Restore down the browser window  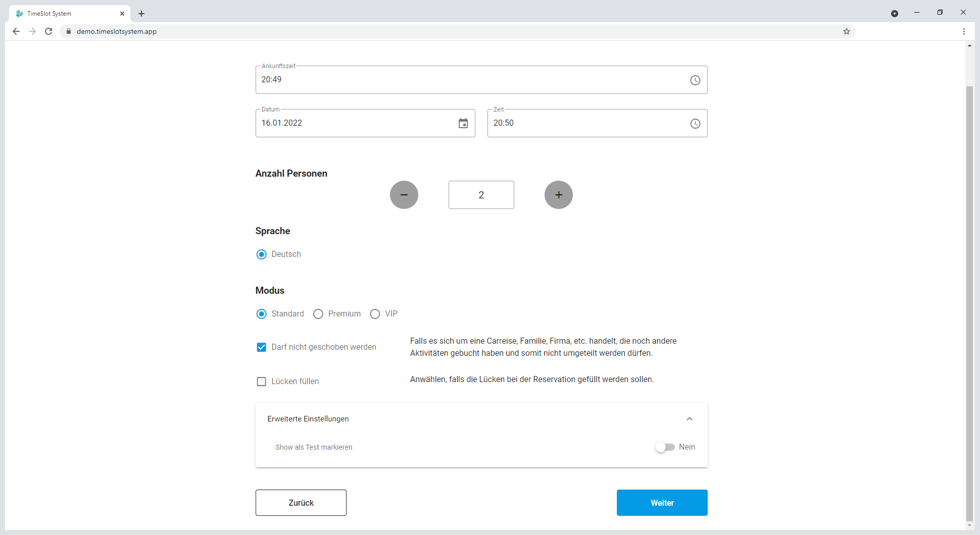tap(940, 13)
